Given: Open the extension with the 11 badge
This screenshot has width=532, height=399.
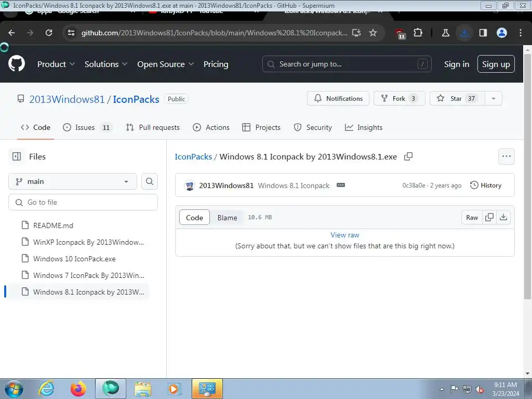Looking at the screenshot, I should 401,33.
